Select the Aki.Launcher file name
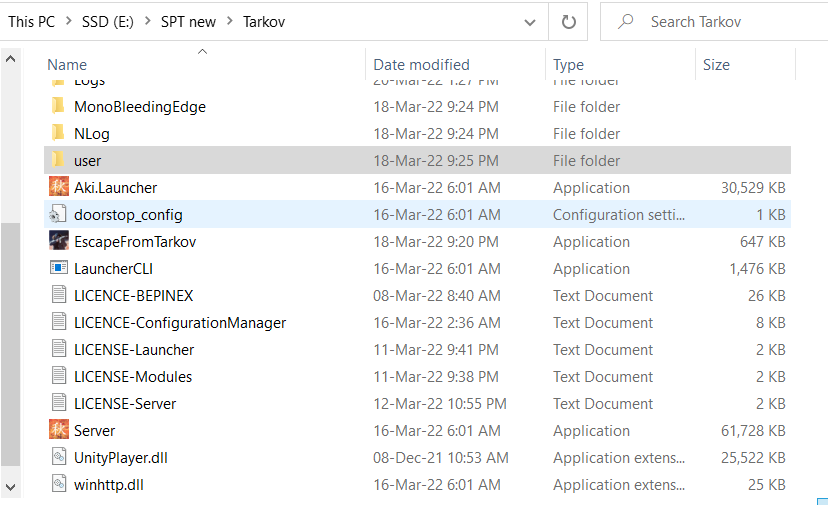The image size is (828, 505). [116, 188]
